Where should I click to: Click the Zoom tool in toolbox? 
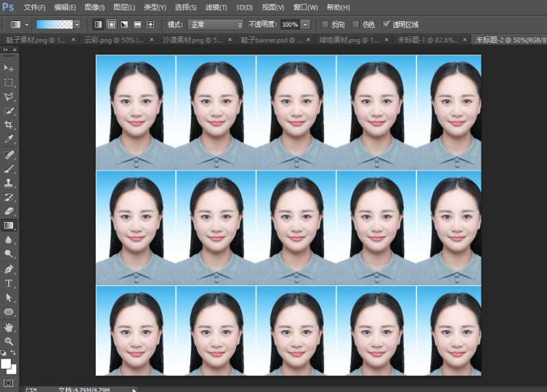point(9,341)
